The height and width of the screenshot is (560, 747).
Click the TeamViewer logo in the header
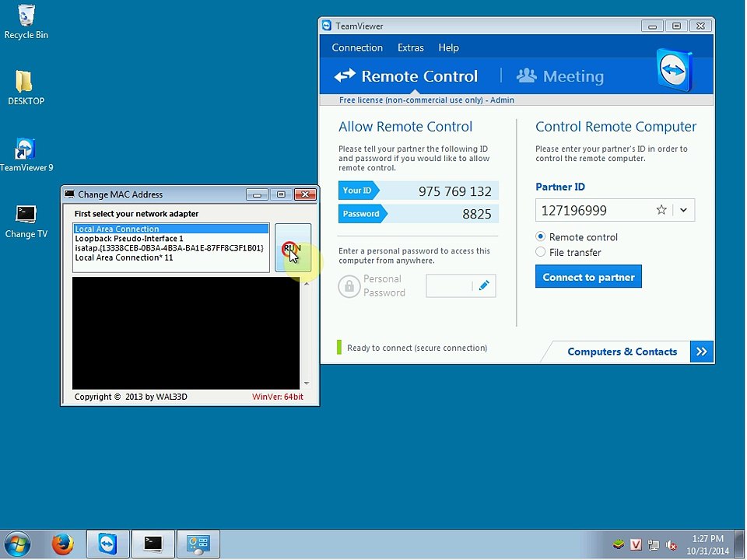pos(674,70)
